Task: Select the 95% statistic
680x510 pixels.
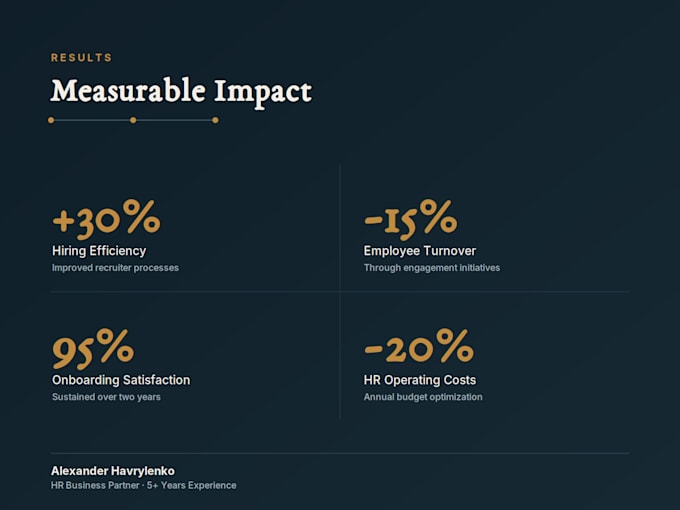Action: (x=93, y=349)
